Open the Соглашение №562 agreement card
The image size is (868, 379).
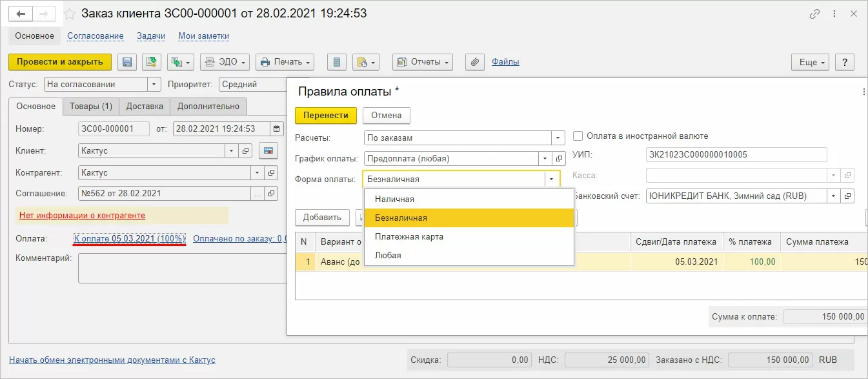coord(271,194)
